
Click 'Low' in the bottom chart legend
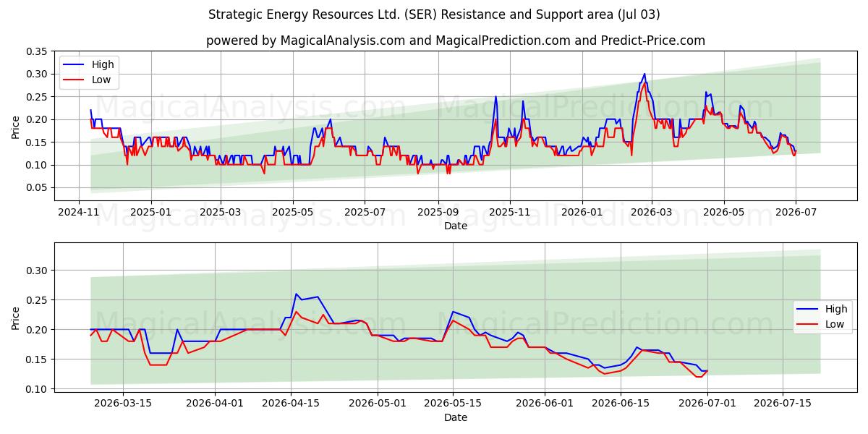[835, 324]
